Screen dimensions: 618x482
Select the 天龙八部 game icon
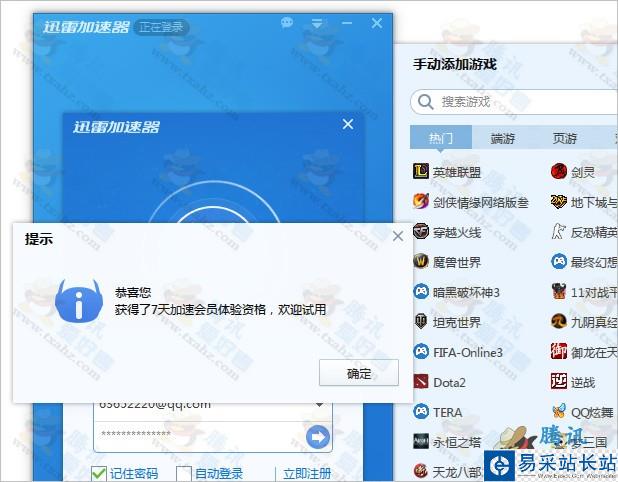coord(421,471)
